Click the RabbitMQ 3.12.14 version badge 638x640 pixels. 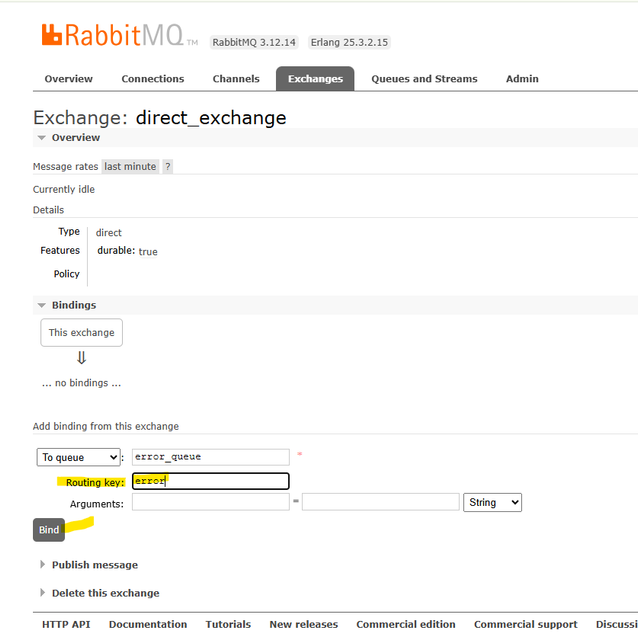pos(254,42)
